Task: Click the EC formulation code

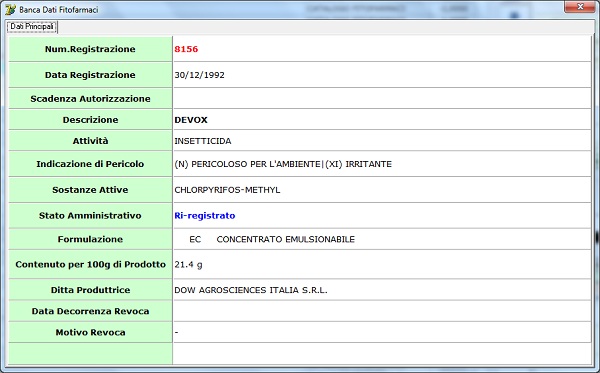Action: click(195, 239)
